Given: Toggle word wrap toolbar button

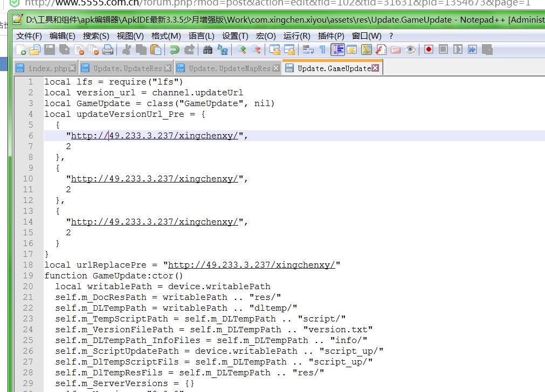Looking at the screenshot, I should tap(308, 50).
